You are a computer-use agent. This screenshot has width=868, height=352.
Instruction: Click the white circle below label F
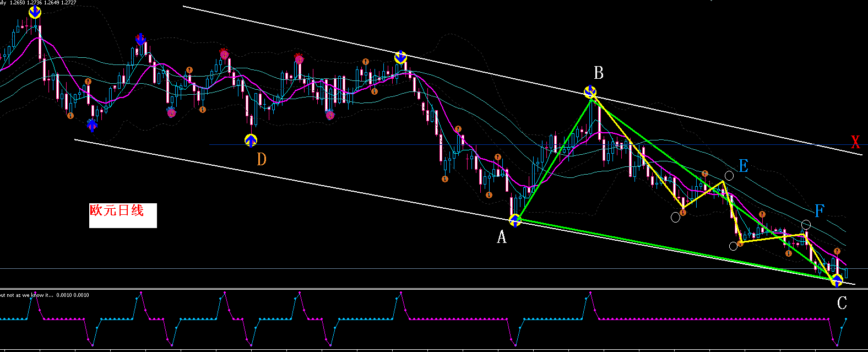[x=806, y=224]
